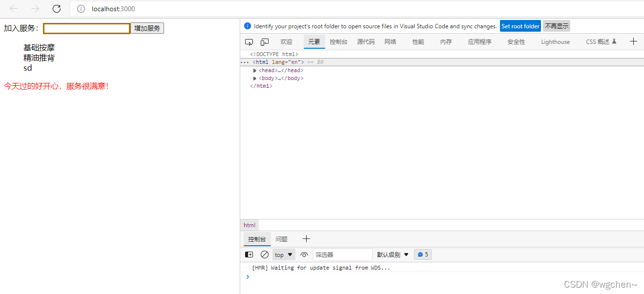The image size is (644, 294).
Task: Open the 网络 tab
Action: click(x=391, y=42)
